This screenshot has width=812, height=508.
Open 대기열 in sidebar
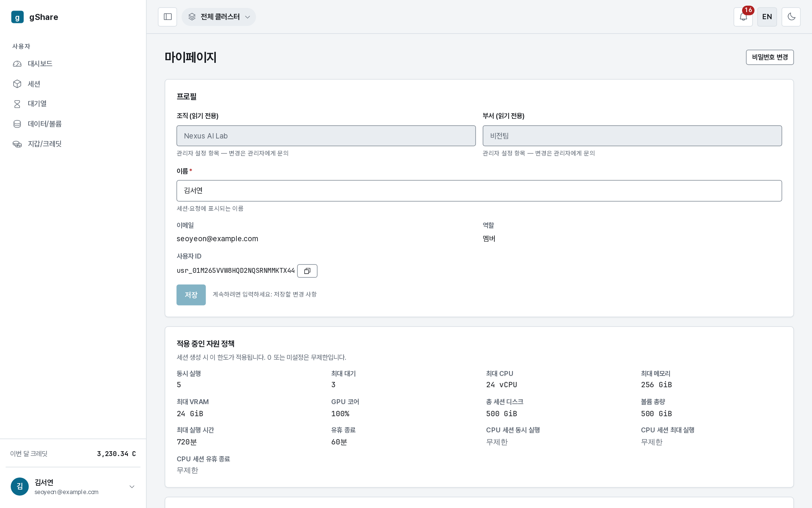click(x=73, y=104)
